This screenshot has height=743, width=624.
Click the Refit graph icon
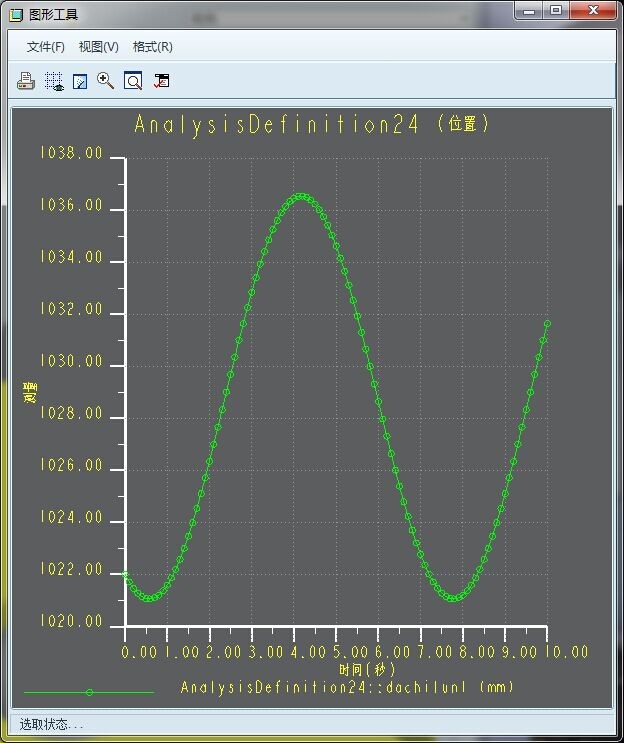coord(133,81)
